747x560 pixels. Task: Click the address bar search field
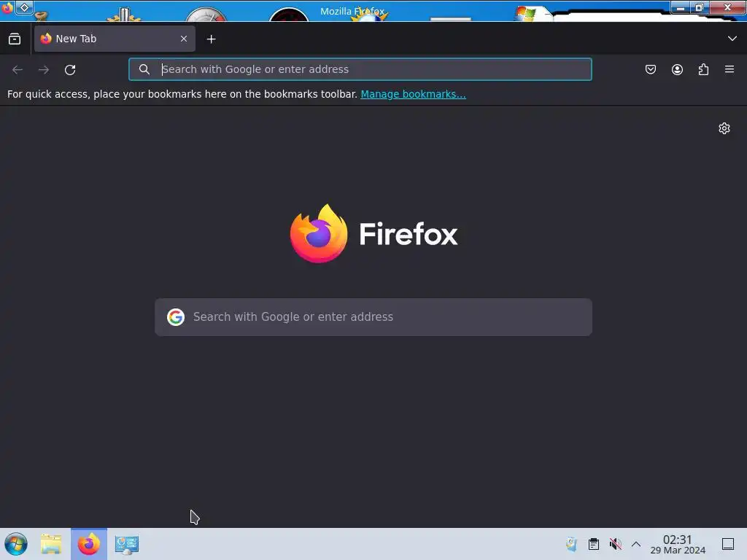coord(360,69)
